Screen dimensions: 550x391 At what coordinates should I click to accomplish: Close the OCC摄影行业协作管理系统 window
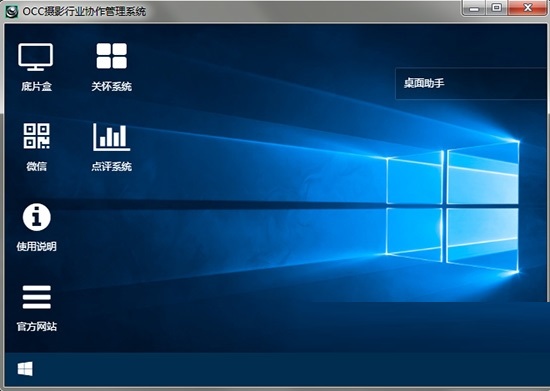(527, 8)
